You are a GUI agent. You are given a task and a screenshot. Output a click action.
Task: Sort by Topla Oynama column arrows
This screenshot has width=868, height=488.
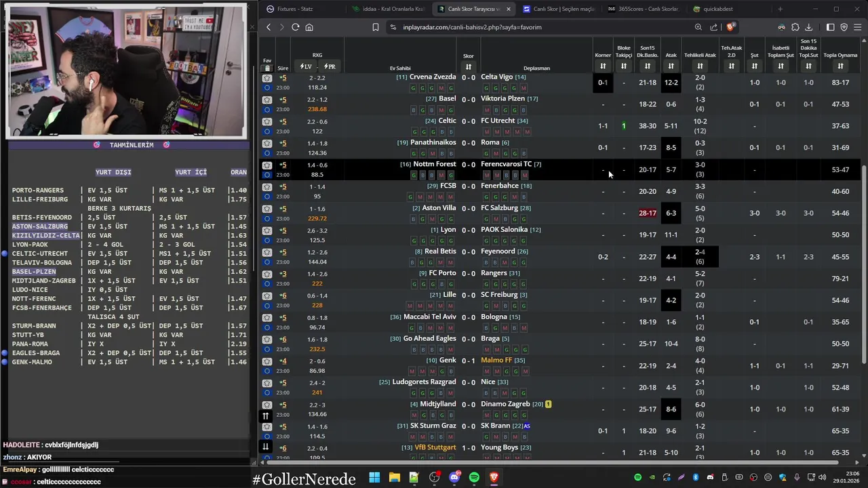click(x=840, y=66)
